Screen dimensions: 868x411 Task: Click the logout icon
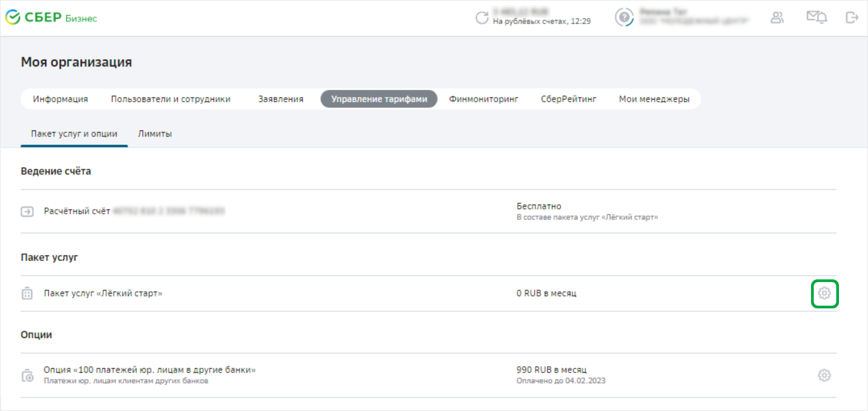pos(852,18)
